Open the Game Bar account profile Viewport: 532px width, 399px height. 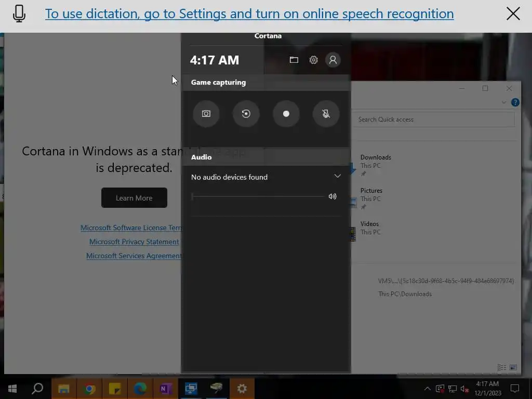point(333,60)
